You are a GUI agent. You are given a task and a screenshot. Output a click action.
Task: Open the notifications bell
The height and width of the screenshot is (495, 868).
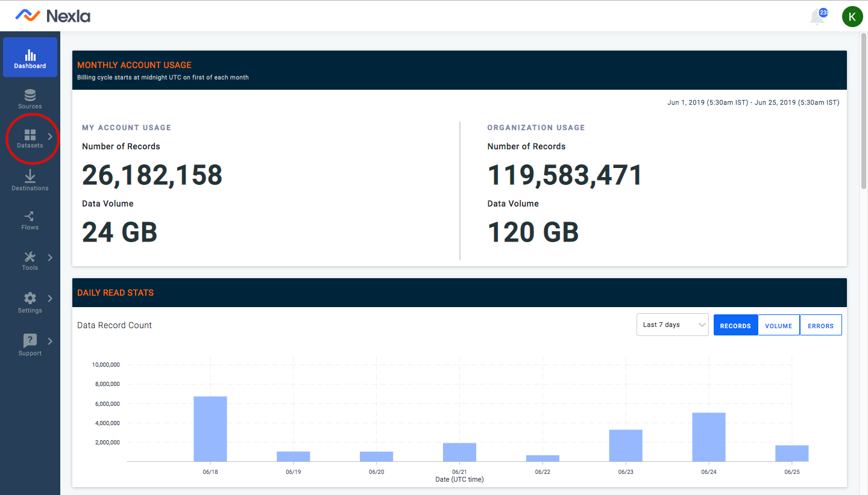pos(818,16)
